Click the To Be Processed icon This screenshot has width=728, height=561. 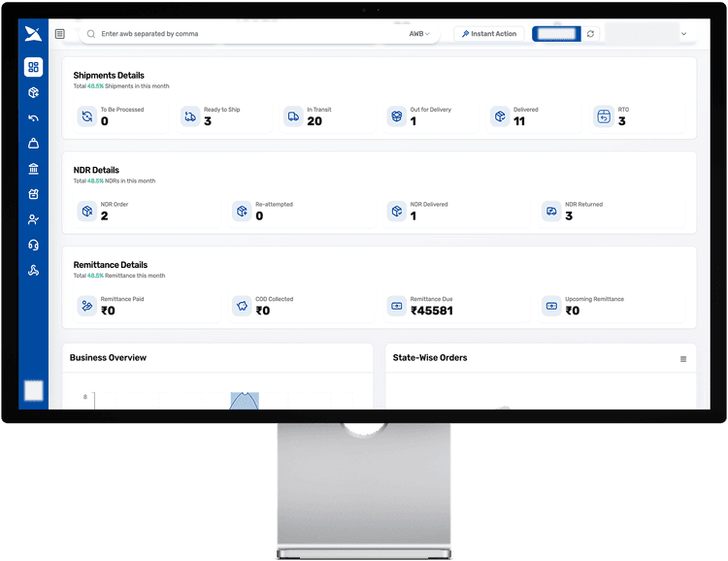(86, 116)
